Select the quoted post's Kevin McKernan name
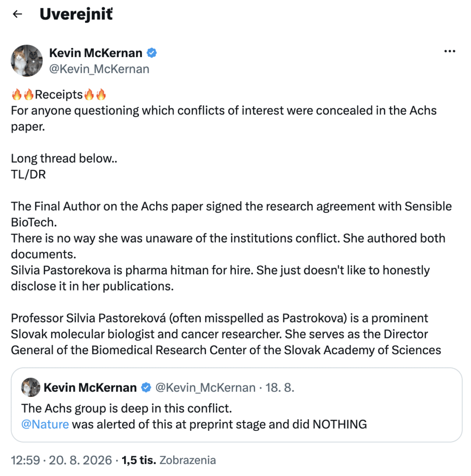This screenshot has width=471, height=476. [x=90, y=388]
